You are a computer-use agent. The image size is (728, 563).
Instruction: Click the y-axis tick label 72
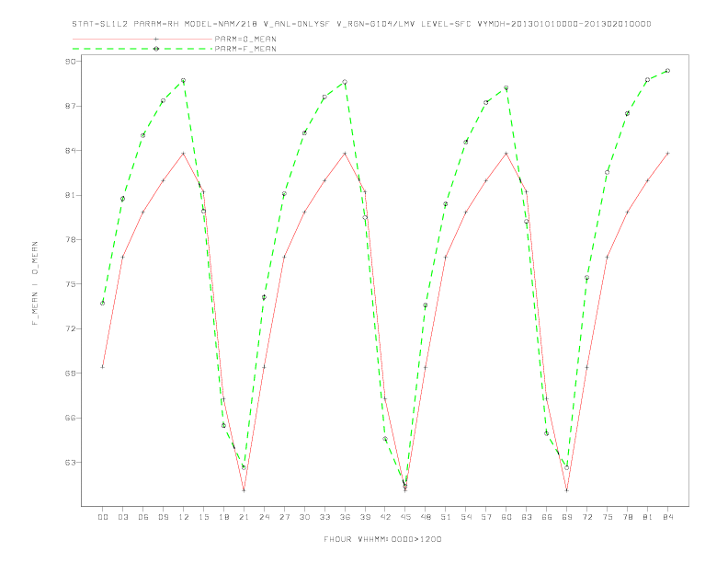tap(73, 329)
